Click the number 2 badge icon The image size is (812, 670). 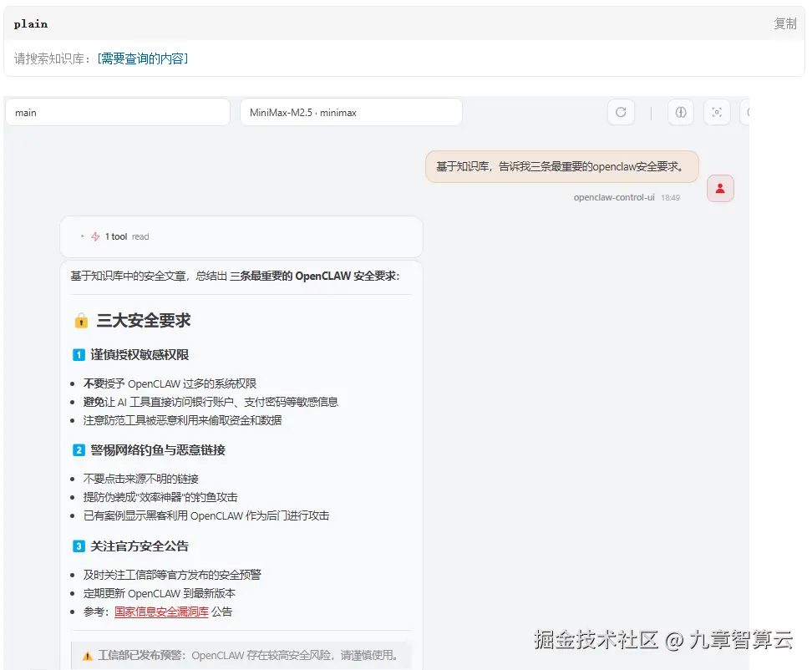(x=79, y=450)
